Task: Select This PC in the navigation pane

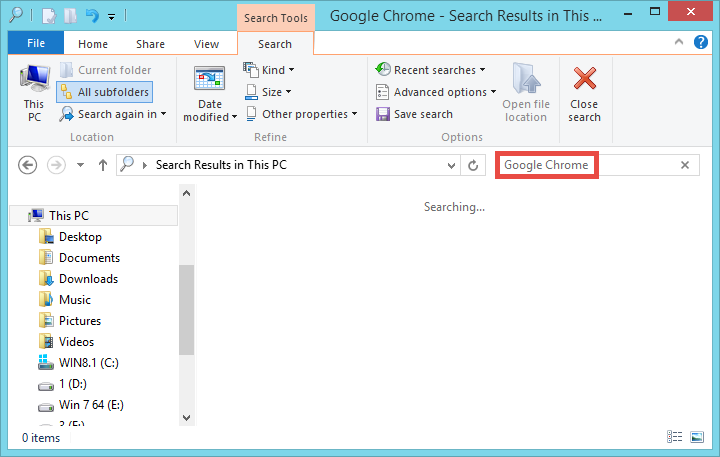Action: pos(94,215)
